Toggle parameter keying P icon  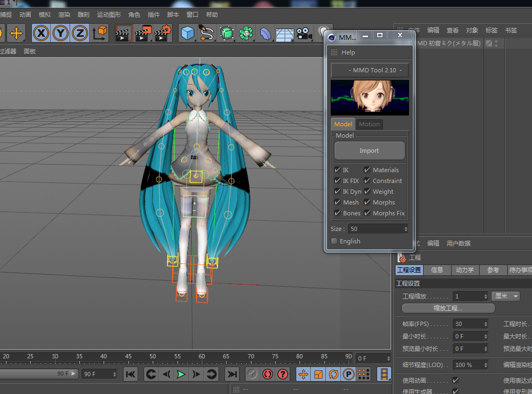pyautogui.click(x=349, y=374)
